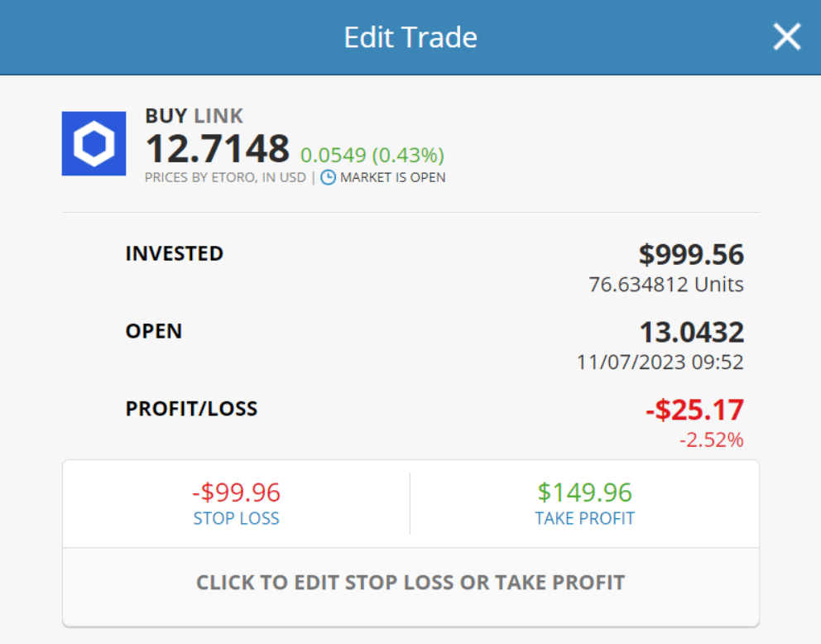Click the Edit Trade title bar
The image size is (821, 644).
tap(410, 37)
